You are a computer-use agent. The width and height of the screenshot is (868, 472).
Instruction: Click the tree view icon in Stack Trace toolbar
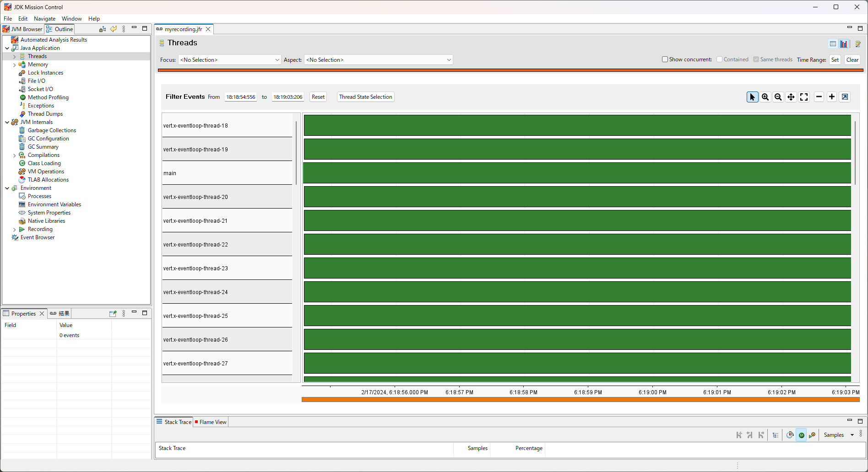tap(776, 435)
